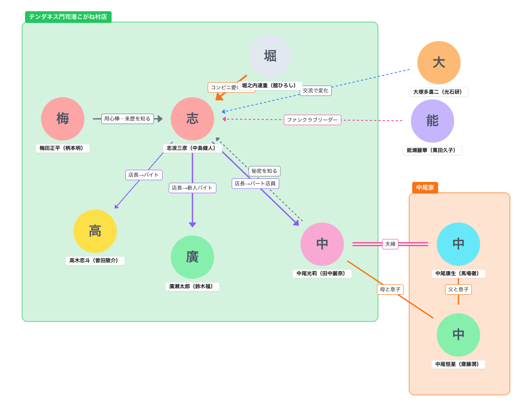
Task: Click the cyan 中 node for 中尾康生
Action: [x=458, y=244]
